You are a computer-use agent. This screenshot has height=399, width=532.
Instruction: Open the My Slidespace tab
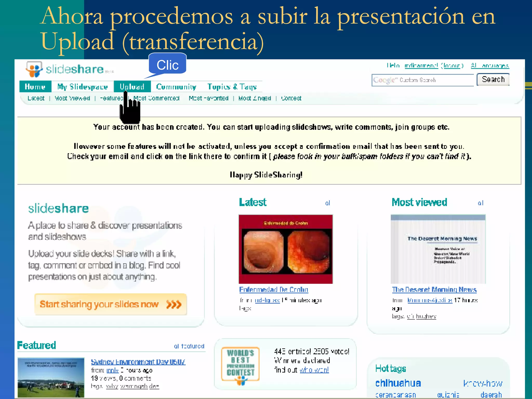pyautogui.click(x=83, y=87)
